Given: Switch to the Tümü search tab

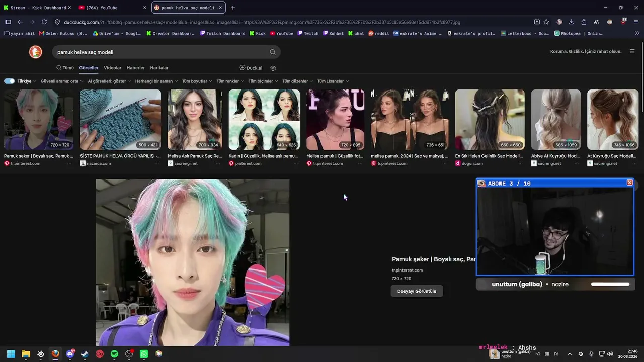Looking at the screenshot, I should [65, 68].
